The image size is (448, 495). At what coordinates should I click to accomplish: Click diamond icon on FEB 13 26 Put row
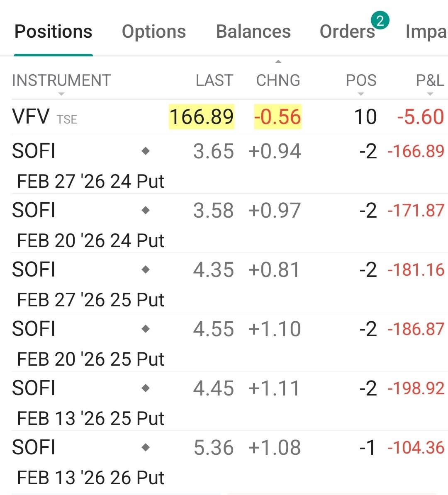coord(146,448)
